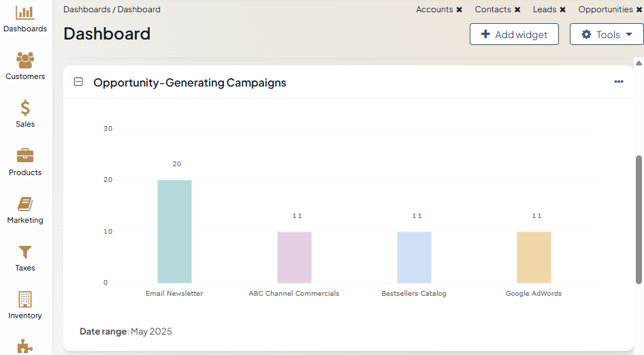The width and height of the screenshot is (644, 355).
Task: Open the Products briefcase icon
Action: (x=25, y=155)
